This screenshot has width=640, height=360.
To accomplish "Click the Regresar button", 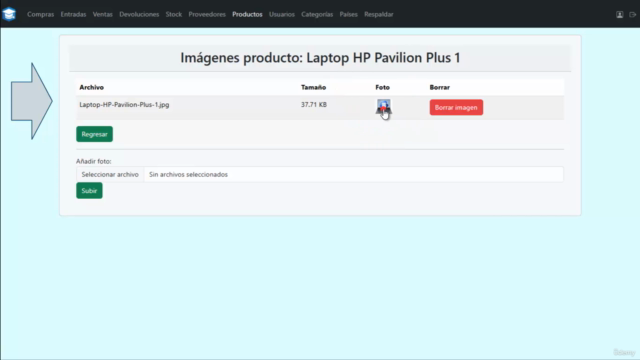I will pos(94,134).
